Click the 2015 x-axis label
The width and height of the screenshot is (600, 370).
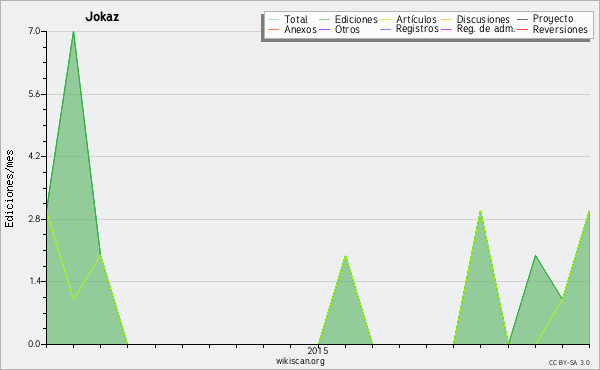coord(318,350)
